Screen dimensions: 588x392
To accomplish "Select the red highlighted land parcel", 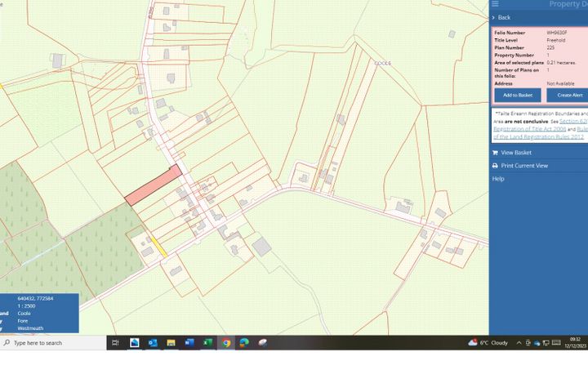I will coord(153,185).
